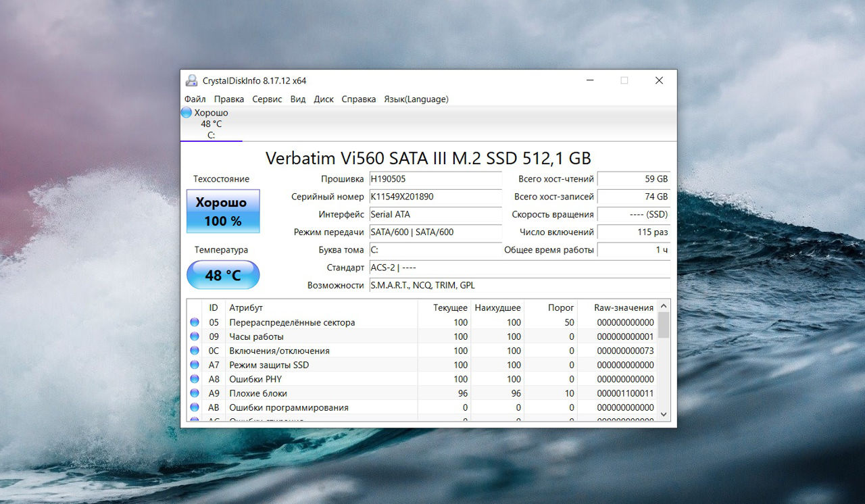Select the Режим защиты SSD attribute text
865x504 pixels.
[268, 365]
